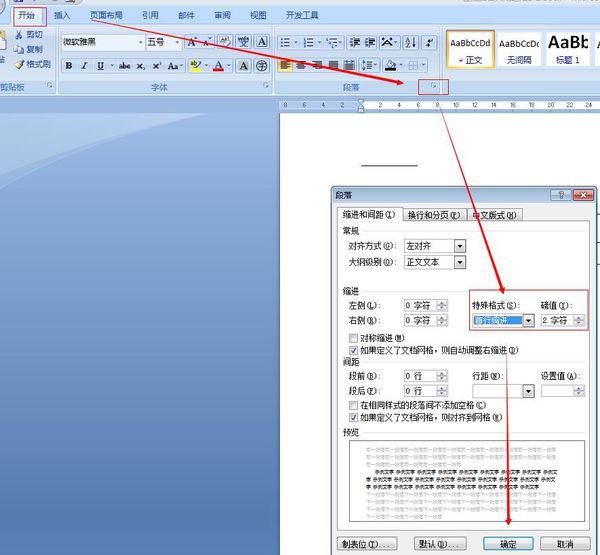Image resolution: width=600 pixels, height=555 pixels.
Task: Expand the 大纲级别 dropdown (正文文本)
Action: click(x=460, y=263)
